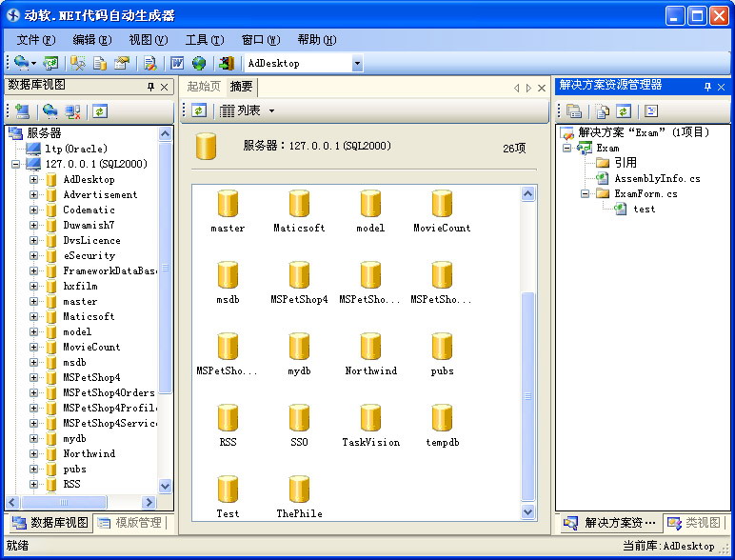Open the list view mode dropdown
The height and width of the screenshot is (560, 735).
[x=272, y=111]
